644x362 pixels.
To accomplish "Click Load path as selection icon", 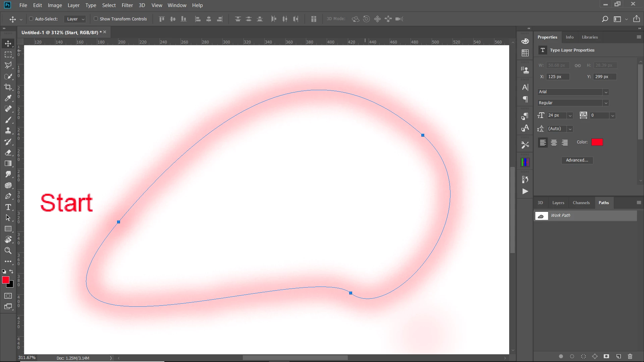I will (583, 356).
